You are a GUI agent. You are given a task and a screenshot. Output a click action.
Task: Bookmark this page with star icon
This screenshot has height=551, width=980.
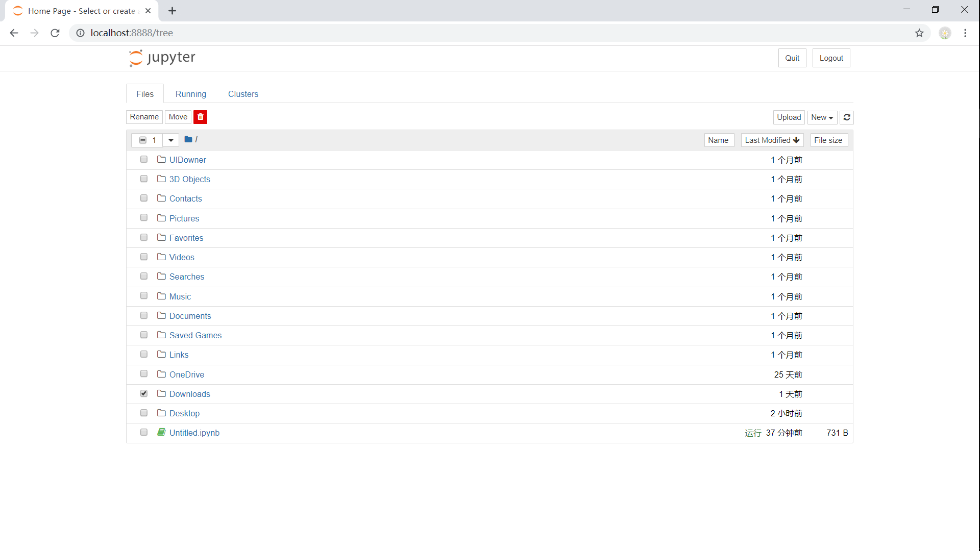tap(919, 33)
